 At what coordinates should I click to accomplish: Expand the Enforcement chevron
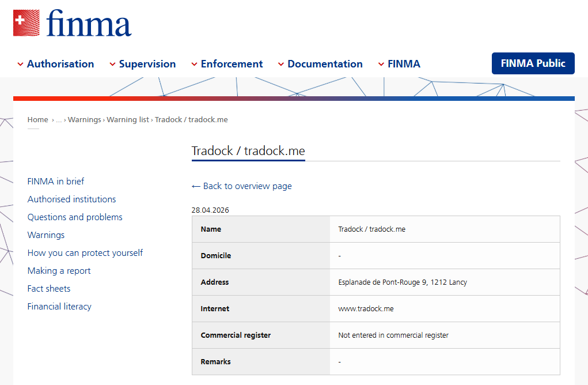[x=194, y=64]
